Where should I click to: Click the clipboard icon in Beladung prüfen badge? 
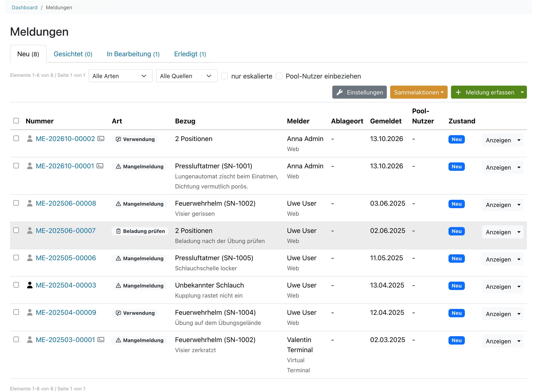pos(118,231)
